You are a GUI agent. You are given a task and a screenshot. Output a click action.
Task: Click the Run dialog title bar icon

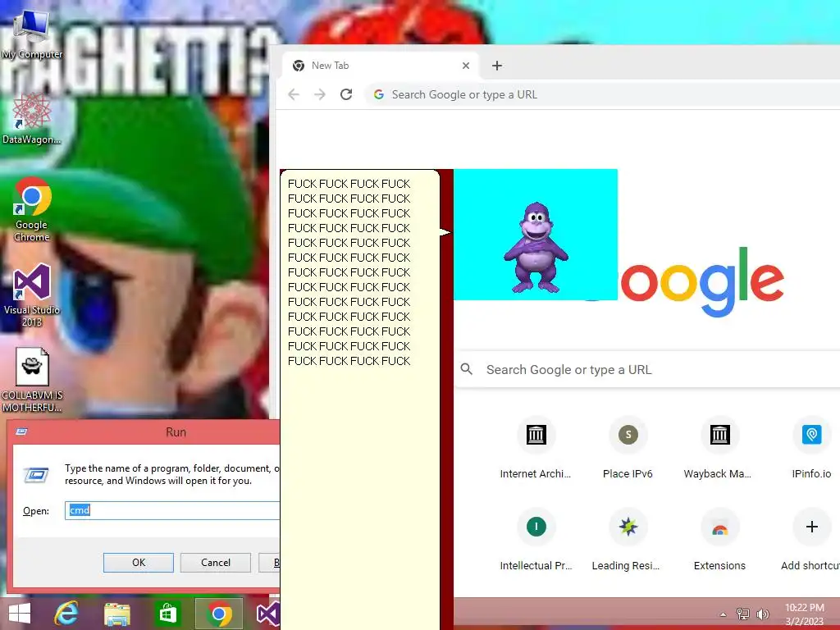tap(21, 431)
